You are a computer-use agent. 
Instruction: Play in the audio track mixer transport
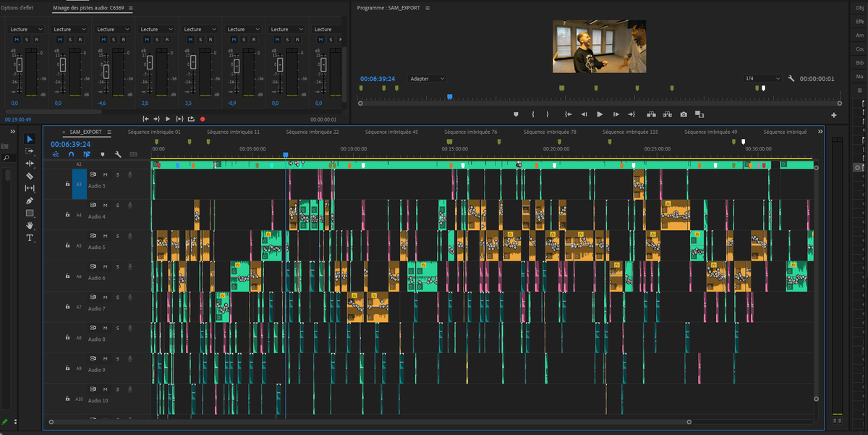click(x=168, y=119)
